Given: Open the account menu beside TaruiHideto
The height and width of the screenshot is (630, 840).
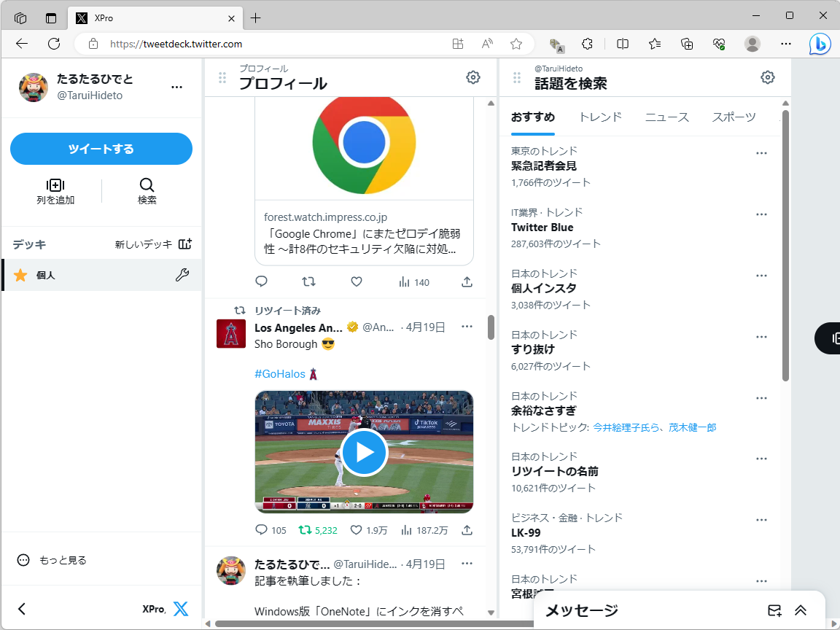Looking at the screenshot, I should [176, 86].
